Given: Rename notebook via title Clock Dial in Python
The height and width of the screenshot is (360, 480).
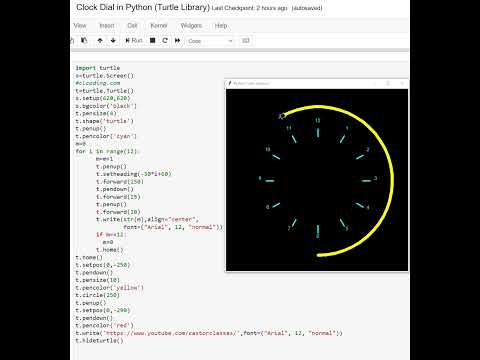Looking at the screenshot, I should pyautogui.click(x=143, y=7).
